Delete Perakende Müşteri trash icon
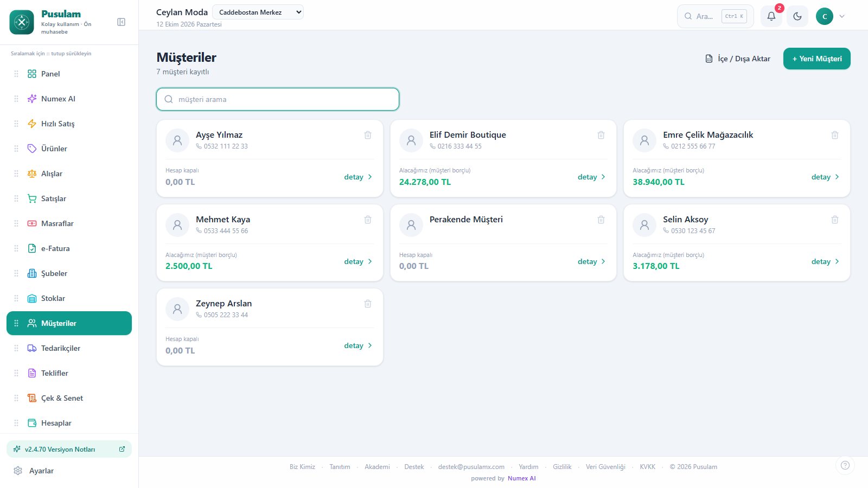This screenshot has height=488, width=868. (601, 220)
